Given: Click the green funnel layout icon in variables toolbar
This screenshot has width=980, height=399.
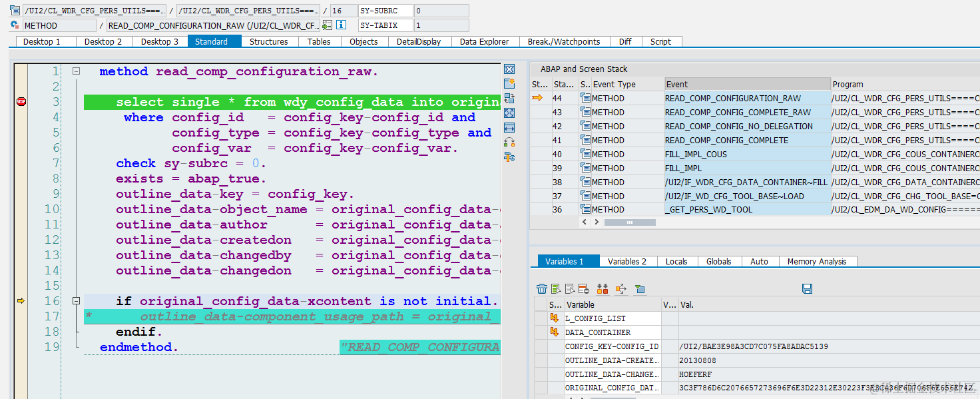Looking at the screenshot, I should pos(640,288).
